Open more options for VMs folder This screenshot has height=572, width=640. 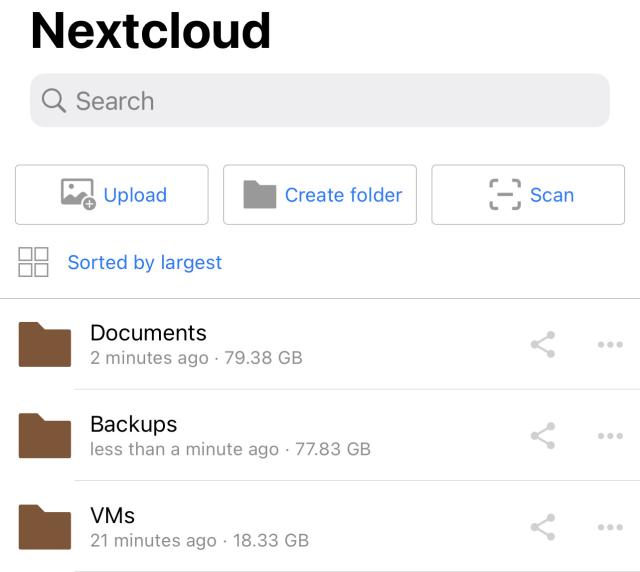609,527
